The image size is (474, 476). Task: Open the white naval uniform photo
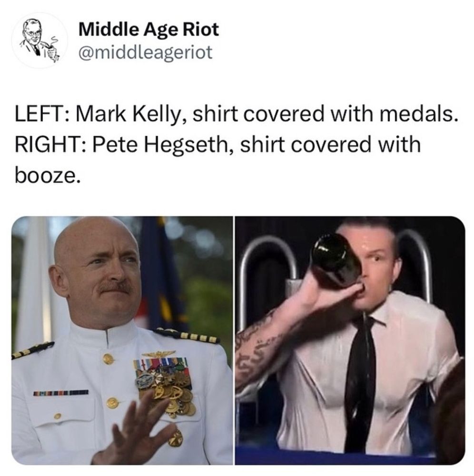pyautogui.click(x=122, y=340)
